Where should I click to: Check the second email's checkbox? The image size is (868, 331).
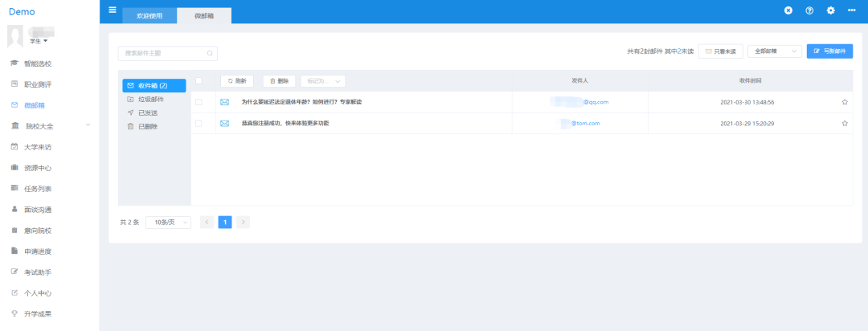tap(199, 124)
